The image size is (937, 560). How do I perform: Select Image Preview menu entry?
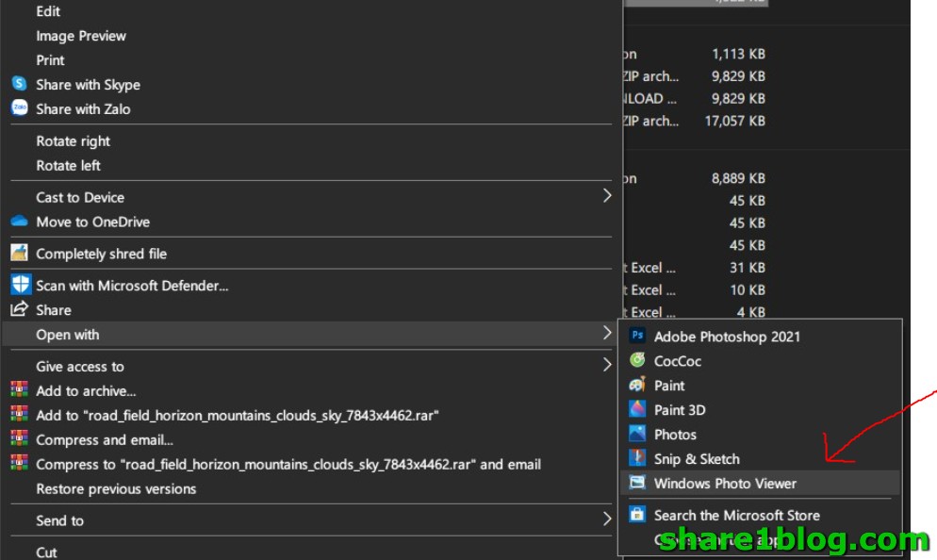(81, 36)
